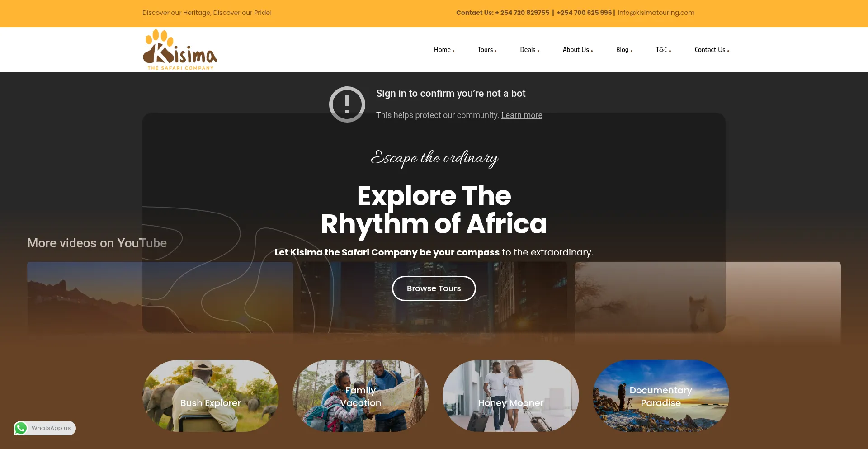868x449 pixels.
Task: Click the WhatsApp us label
Action: [x=51, y=428]
